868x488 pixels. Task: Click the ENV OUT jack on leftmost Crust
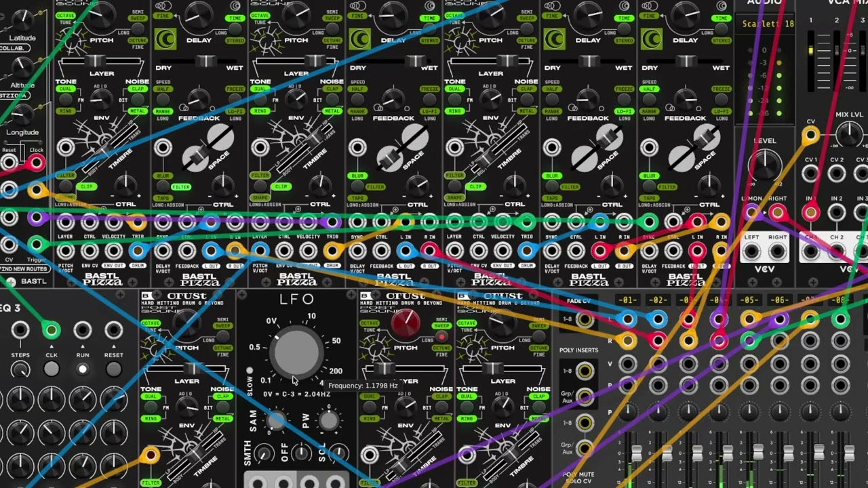tap(113, 251)
